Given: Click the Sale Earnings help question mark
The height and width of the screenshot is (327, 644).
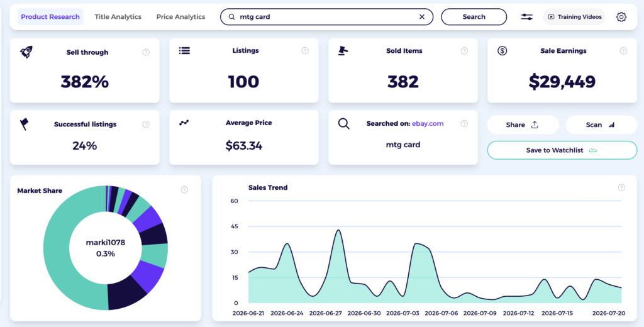Looking at the screenshot, I should 623,51.
